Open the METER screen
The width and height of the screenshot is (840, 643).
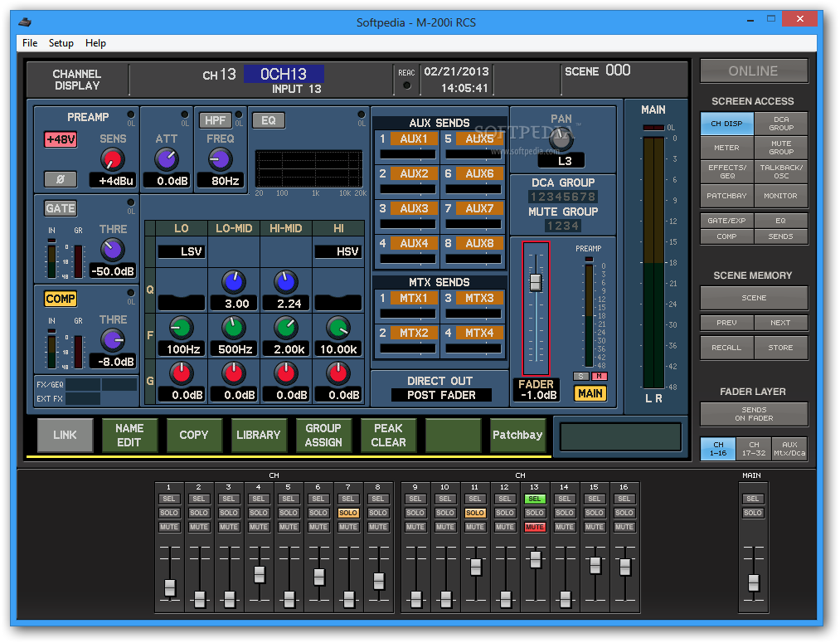[727, 148]
